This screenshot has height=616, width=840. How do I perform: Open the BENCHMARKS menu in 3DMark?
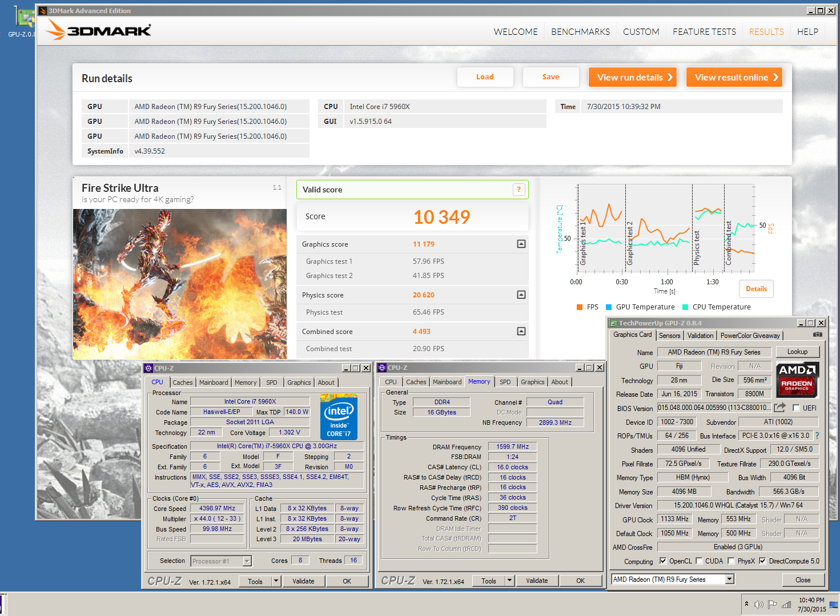tap(580, 32)
